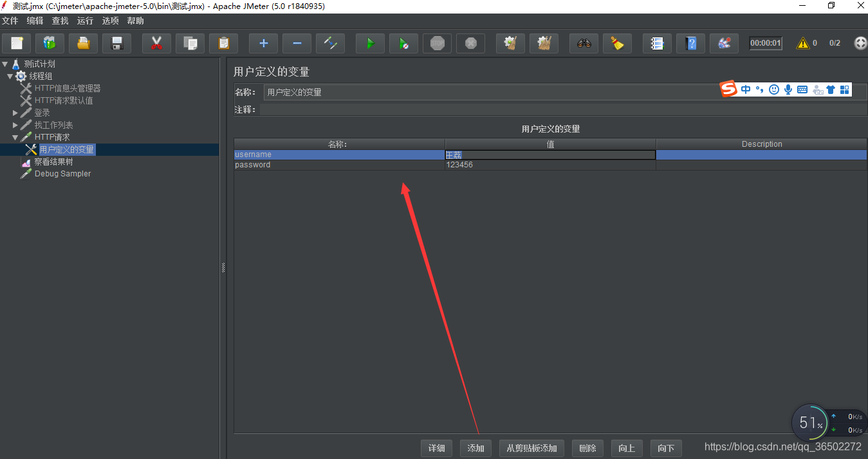Open the 编辑 menu
This screenshot has height=459, width=868.
point(35,21)
